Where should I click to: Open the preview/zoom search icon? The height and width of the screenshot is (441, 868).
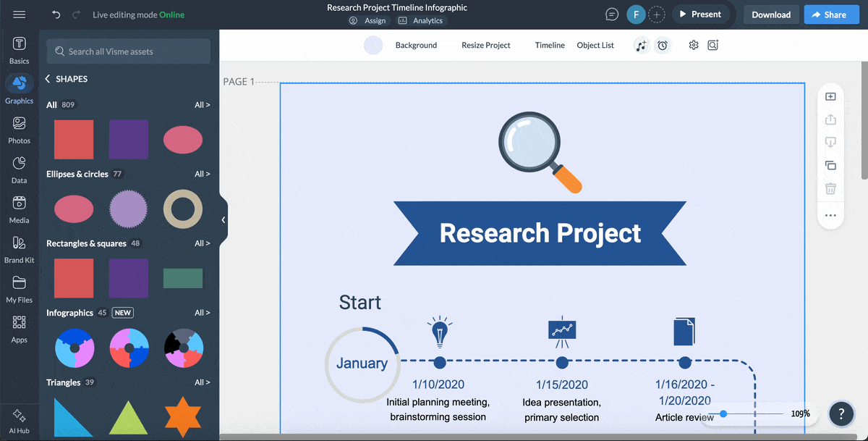click(x=712, y=45)
